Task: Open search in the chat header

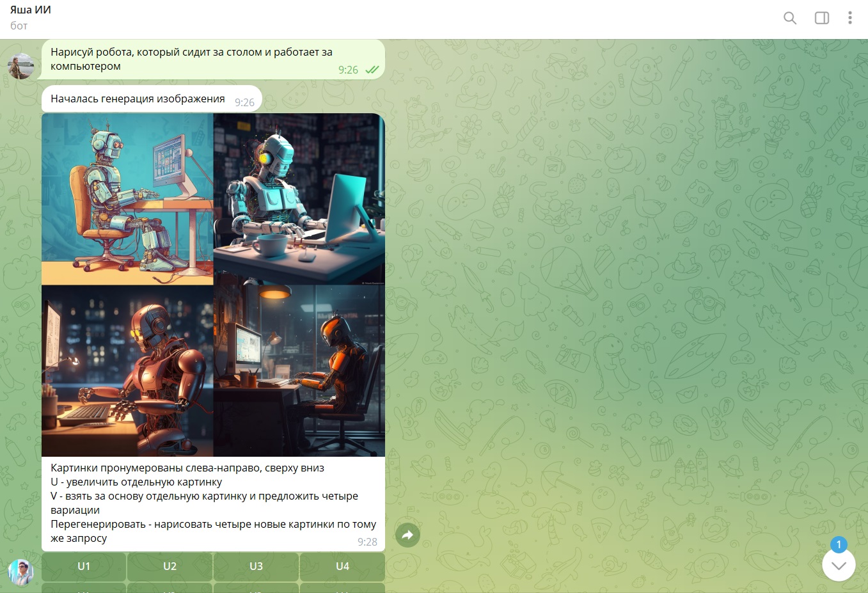Action: click(790, 18)
